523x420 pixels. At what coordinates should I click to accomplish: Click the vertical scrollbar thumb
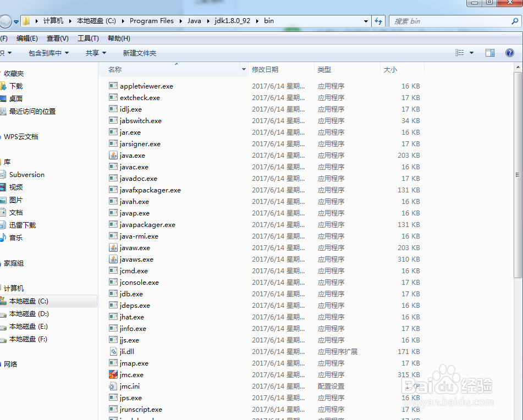(518, 175)
